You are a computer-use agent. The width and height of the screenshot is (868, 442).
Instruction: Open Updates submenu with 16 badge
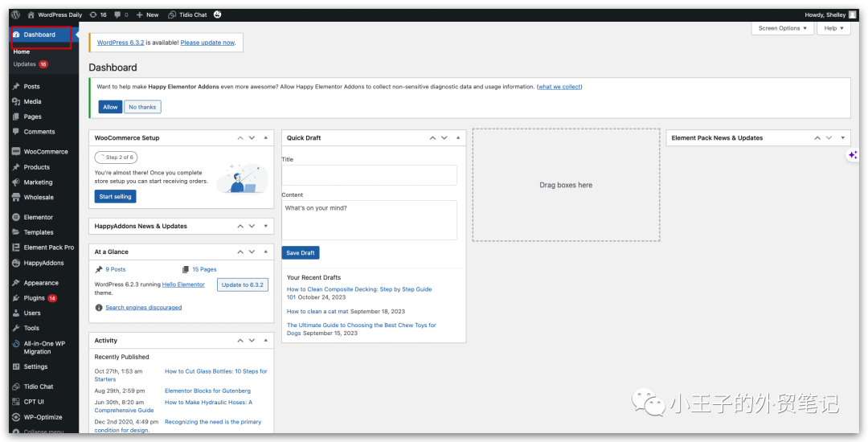pos(31,64)
